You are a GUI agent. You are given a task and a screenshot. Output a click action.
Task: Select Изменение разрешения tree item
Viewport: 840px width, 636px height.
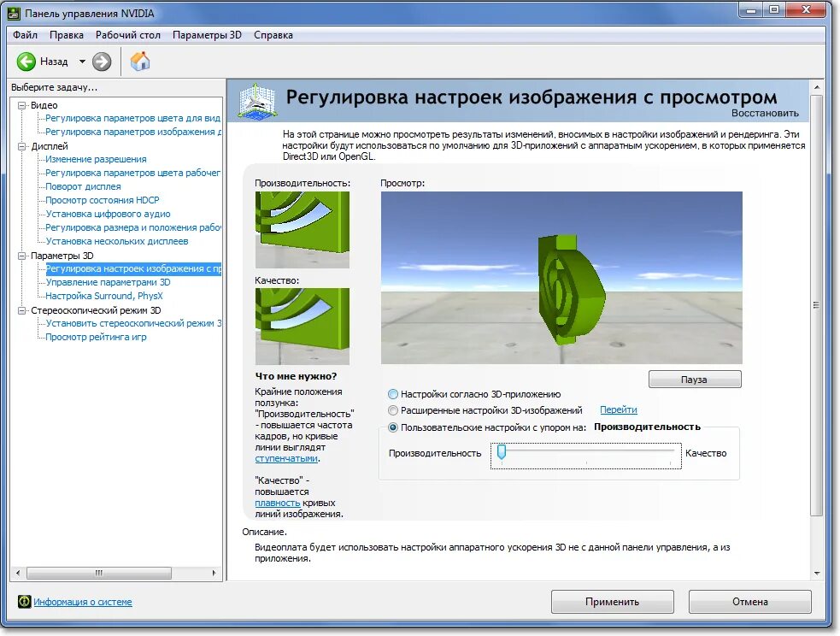click(x=96, y=159)
